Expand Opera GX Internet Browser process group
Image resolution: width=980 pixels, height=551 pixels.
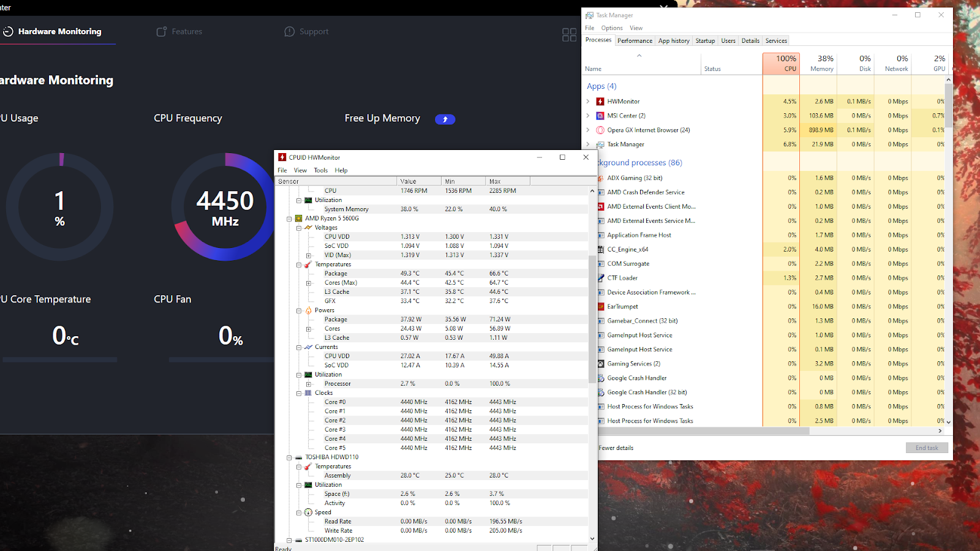pos(588,130)
